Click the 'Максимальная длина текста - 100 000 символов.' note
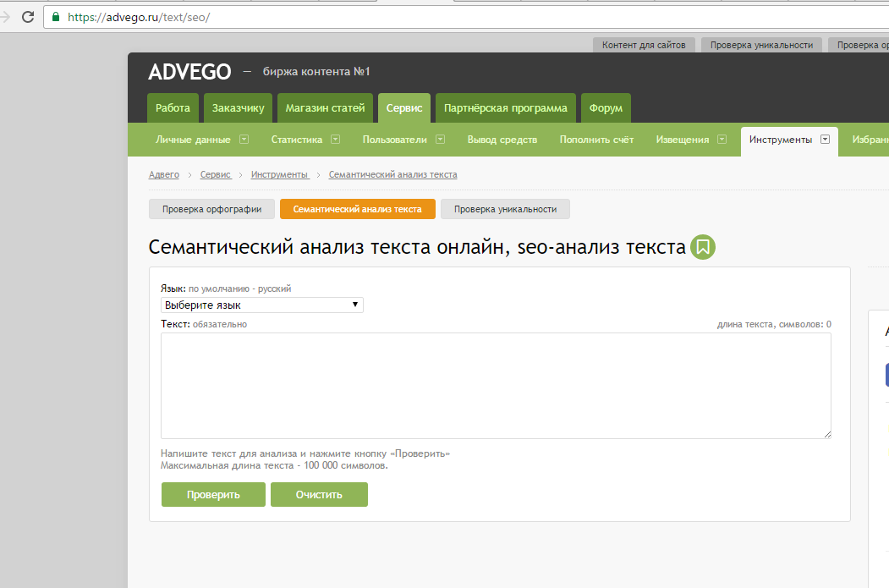Screen dimensions: 889x588 point(274,465)
